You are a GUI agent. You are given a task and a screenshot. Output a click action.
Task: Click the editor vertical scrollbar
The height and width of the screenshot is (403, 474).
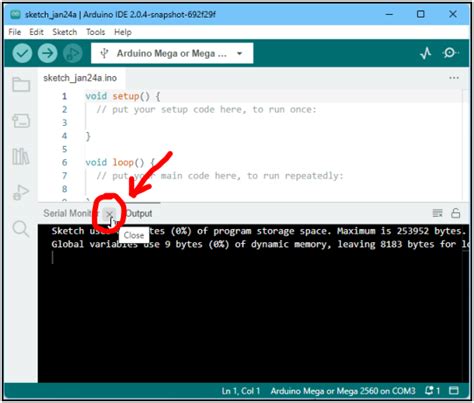point(465,145)
